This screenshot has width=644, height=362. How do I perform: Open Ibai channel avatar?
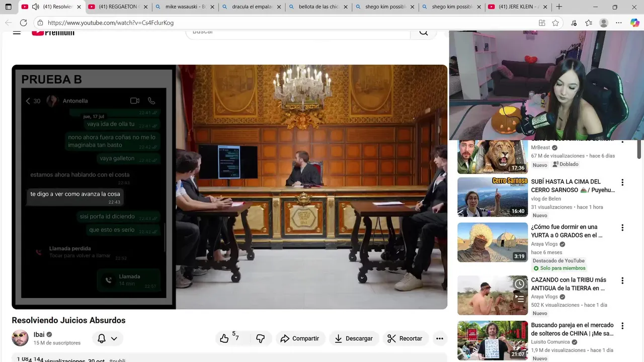(20, 338)
